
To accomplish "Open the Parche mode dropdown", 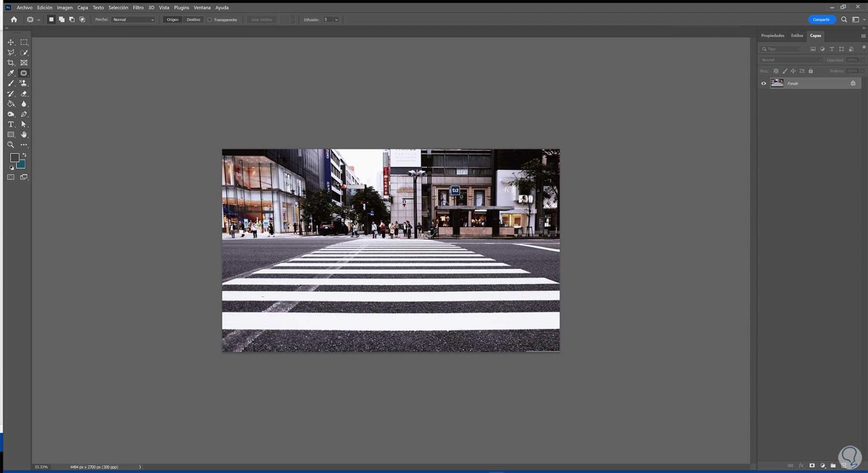I will 133,20.
